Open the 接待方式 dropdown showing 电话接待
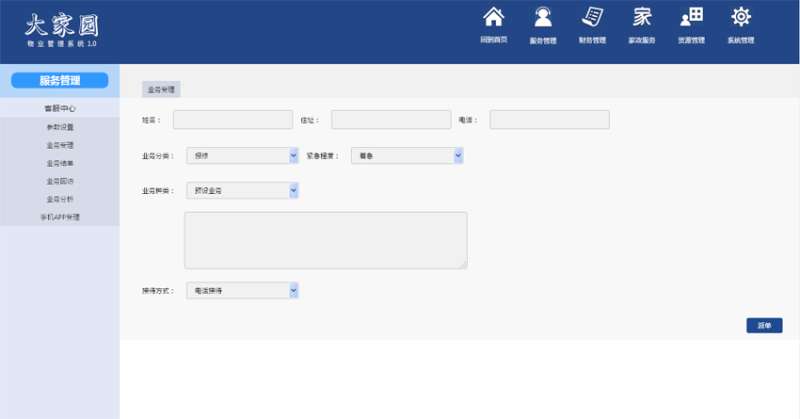This screenshot has height=419, width=800. [x=242, y=290]
